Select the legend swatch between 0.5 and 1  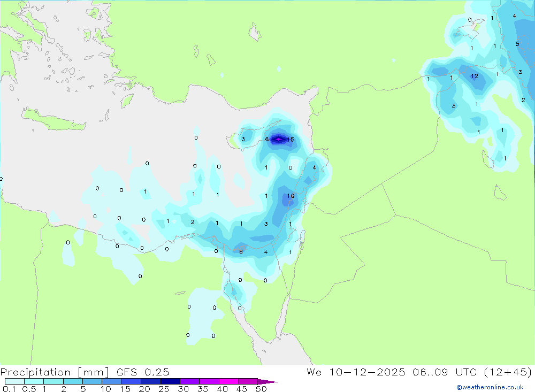[x=34, y=381]
